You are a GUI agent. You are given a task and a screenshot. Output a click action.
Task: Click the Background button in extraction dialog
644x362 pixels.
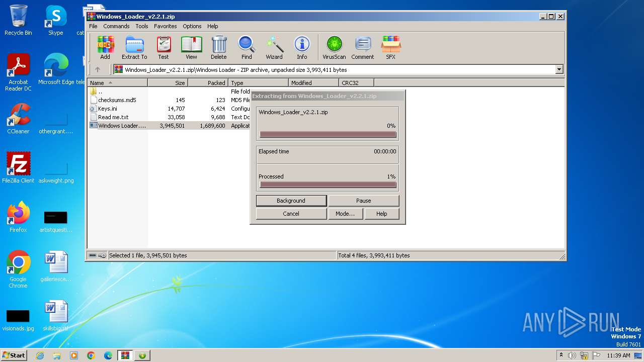pos(291,201)
